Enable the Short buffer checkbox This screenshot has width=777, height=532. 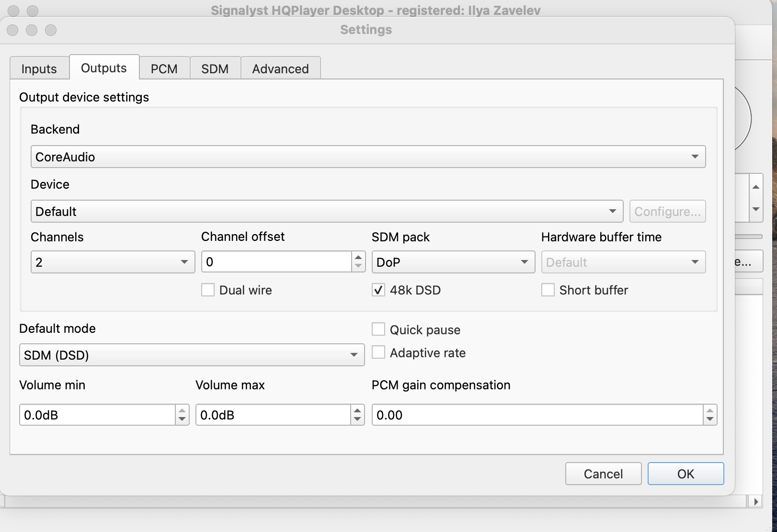click(x=548, y=290)
